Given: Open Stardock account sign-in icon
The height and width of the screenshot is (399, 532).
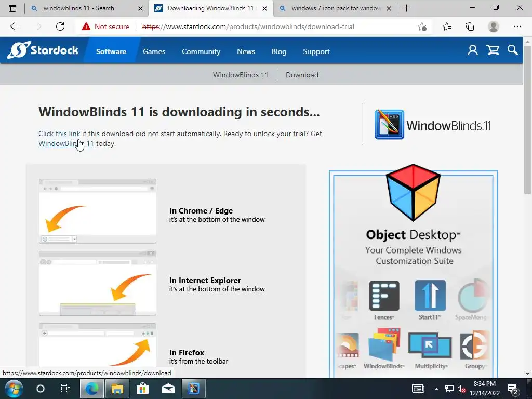Looking at the screenshot, I should point(473,50).
